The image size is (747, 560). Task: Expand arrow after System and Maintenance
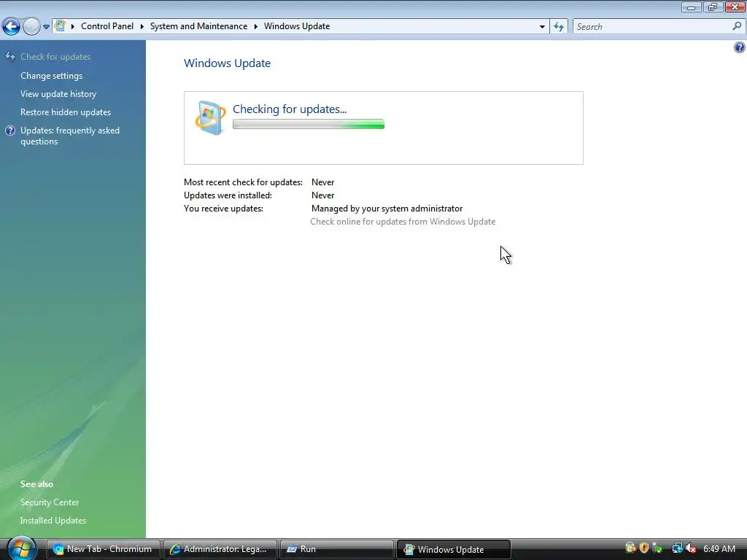[256, 26]
